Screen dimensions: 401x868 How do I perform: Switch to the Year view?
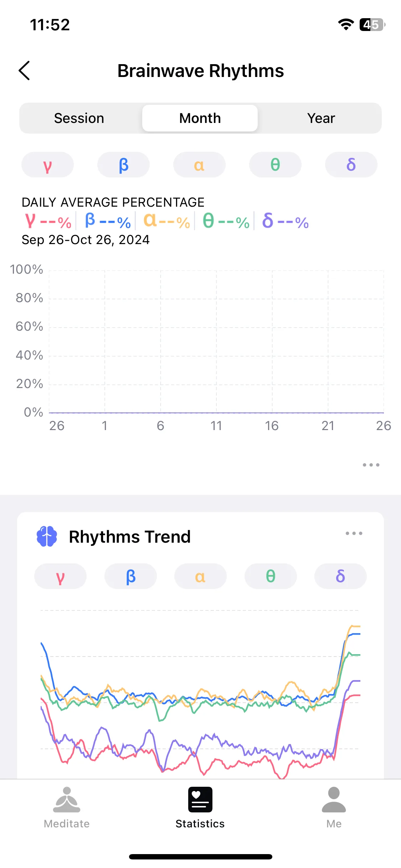pos(321,118)
